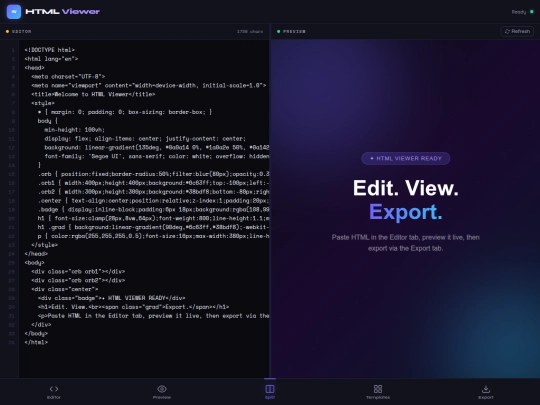This screenshot has width=540, height=405.
Task: Click the closing </html> tag line
Action: [36, 342]
